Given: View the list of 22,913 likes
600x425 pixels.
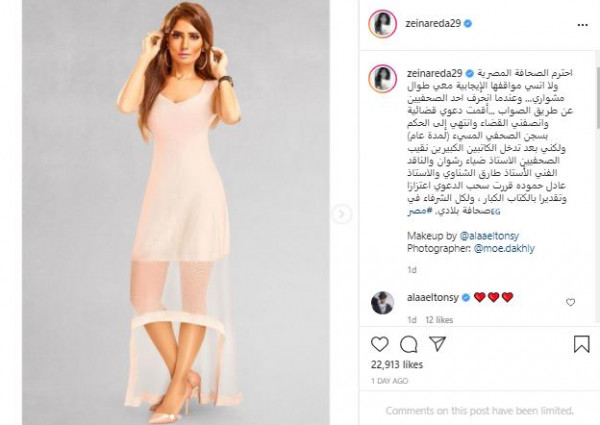Looking at the screenshot, I should 397,365.
